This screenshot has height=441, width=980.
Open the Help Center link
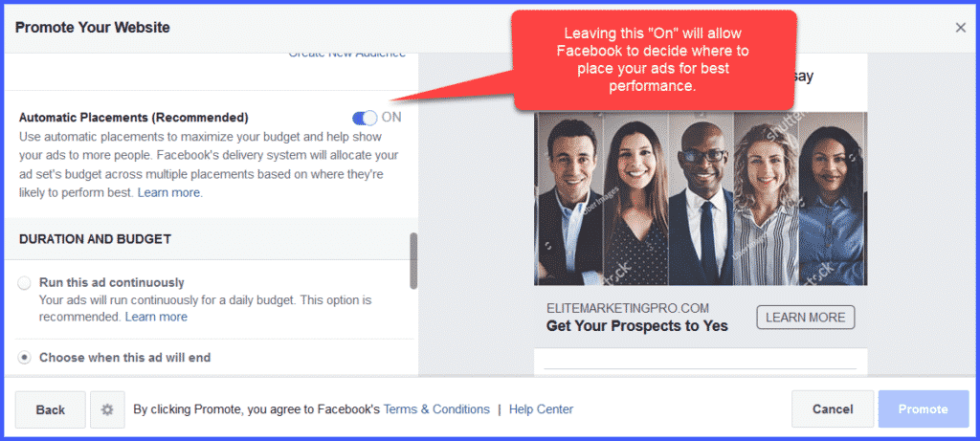pos(541,409)
